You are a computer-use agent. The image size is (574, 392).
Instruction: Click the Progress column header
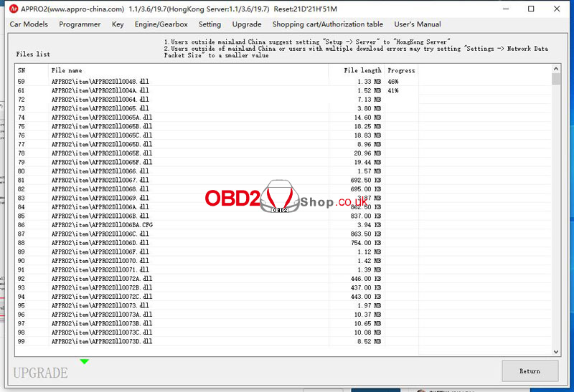401,71
